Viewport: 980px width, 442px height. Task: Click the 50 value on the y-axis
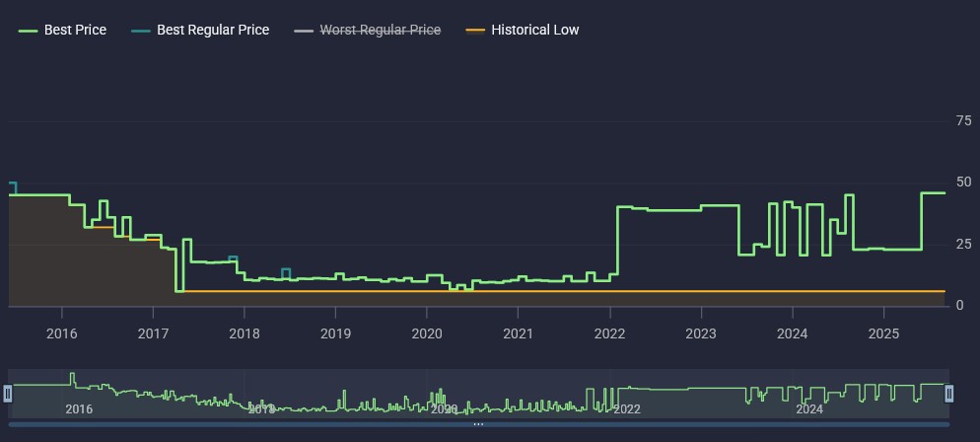pyautogui.click(x=964, y=183)
